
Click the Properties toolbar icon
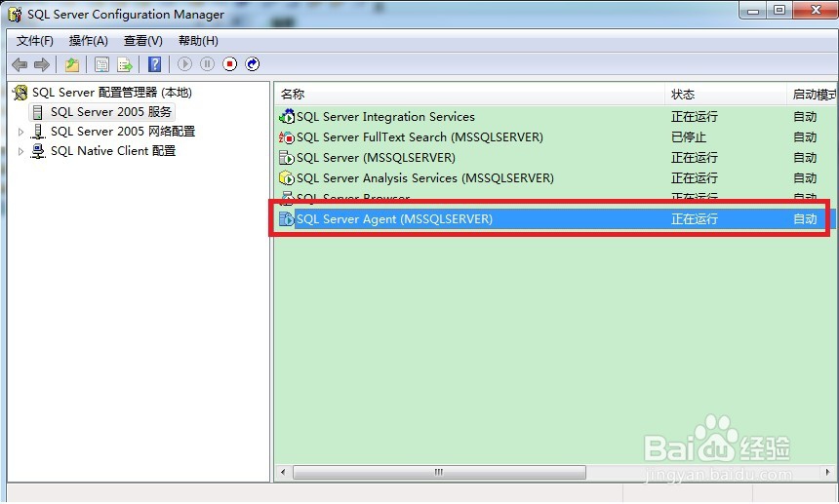pyautogui.click(x=101, y=64)
